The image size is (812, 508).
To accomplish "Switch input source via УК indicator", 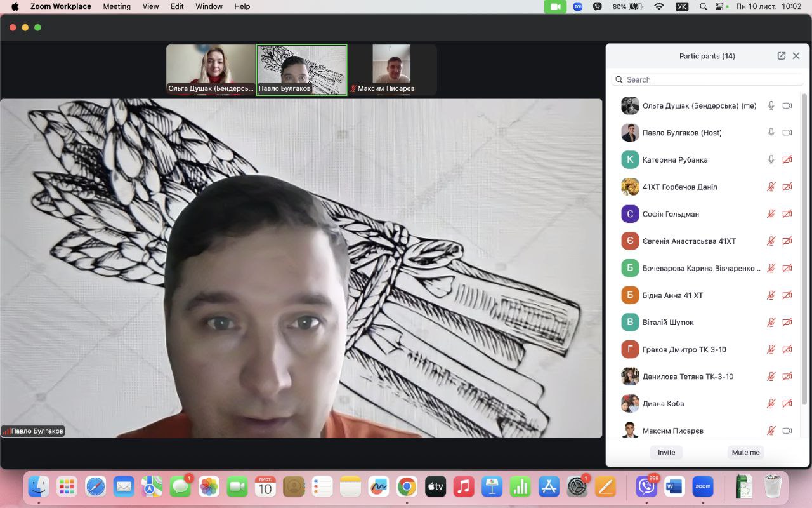I will [x=682, y=6].
